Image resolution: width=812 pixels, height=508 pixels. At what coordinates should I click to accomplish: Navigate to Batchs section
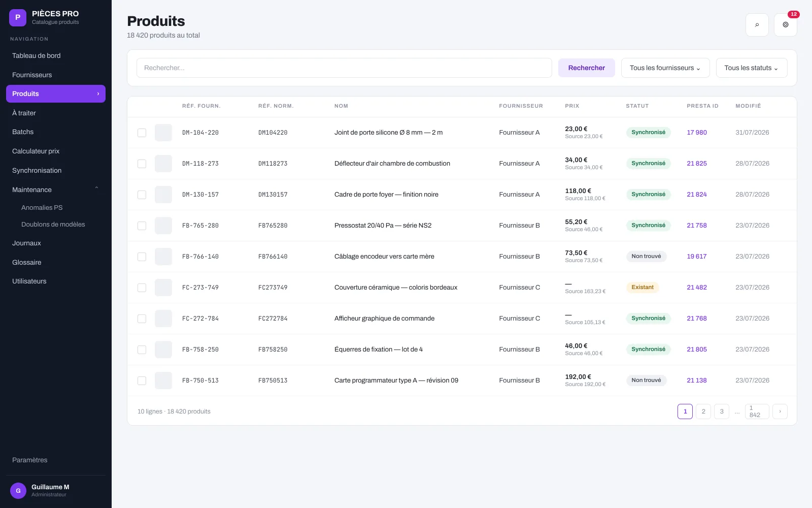click(56, 132)
